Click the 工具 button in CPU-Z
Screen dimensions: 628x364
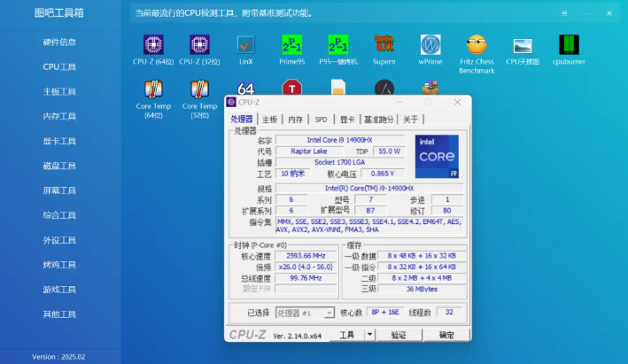coord(347,335)
